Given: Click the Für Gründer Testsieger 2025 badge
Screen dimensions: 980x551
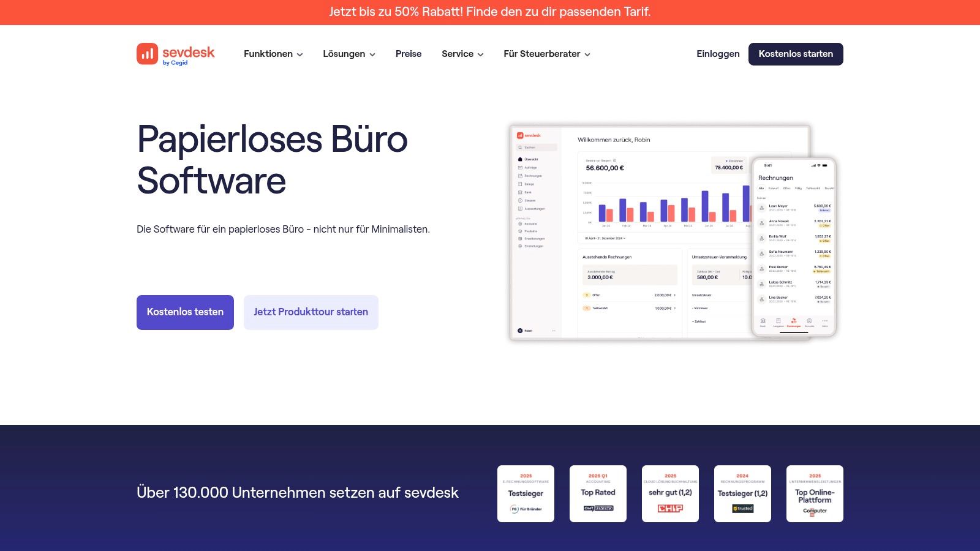Looking at the screenshot, I should tap(526, 493).
